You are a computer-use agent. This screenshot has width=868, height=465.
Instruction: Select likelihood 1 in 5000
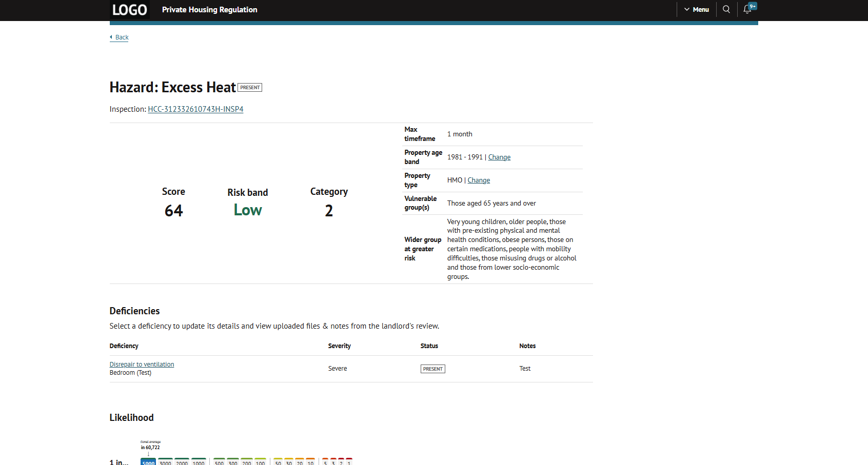tap(148, 462)
